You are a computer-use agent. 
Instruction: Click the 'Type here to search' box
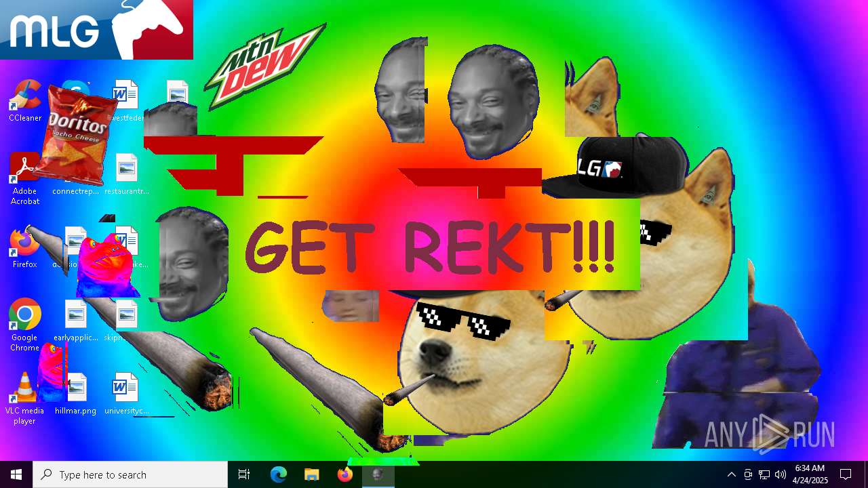pyautogui.click(x=130, y=474)
